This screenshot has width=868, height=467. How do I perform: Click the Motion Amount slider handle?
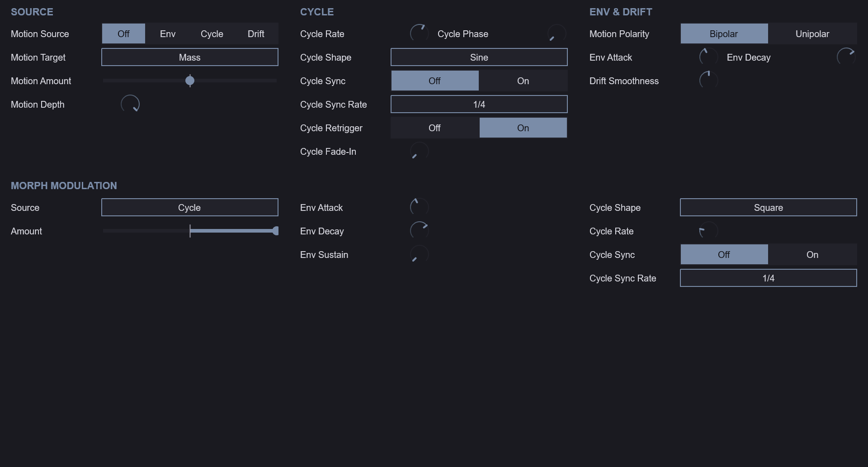coord(190,81)
